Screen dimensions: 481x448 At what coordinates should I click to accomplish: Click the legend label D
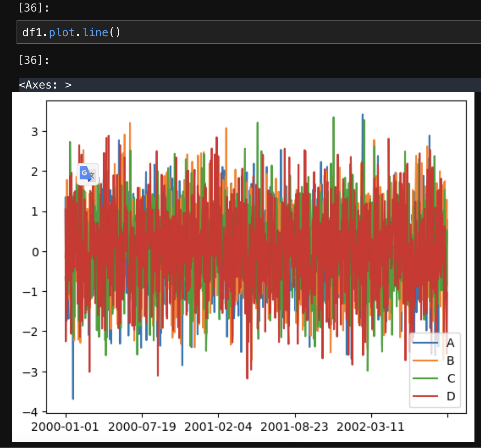click(x=451, y=396)
